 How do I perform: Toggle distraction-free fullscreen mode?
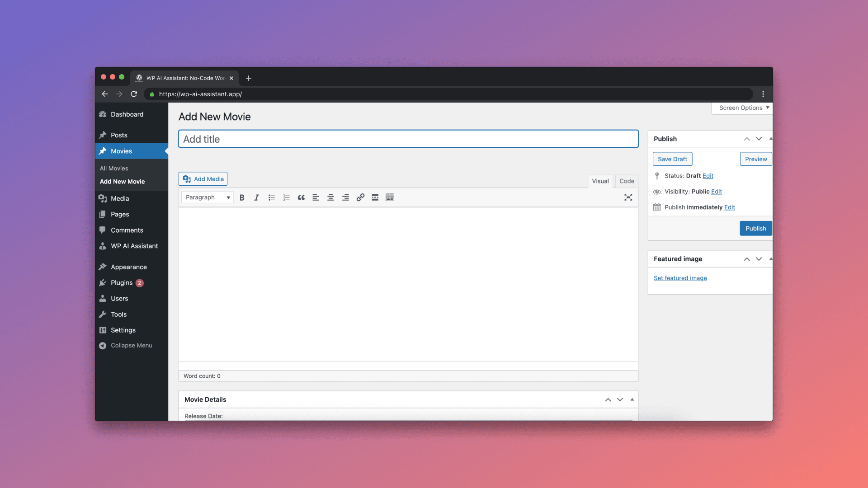628,197
